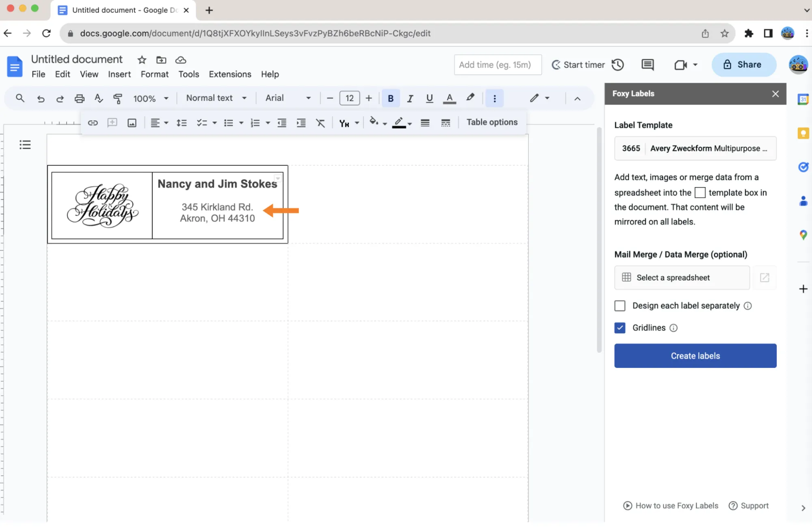Toggle italic formatting
The height and width of the screenshot is (528, 812).
410,98
